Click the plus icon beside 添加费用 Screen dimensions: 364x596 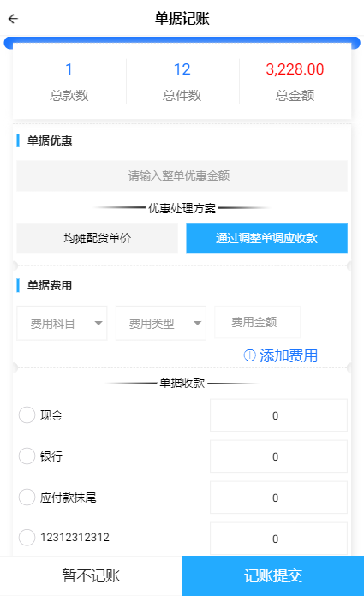[x=249, y=355]
